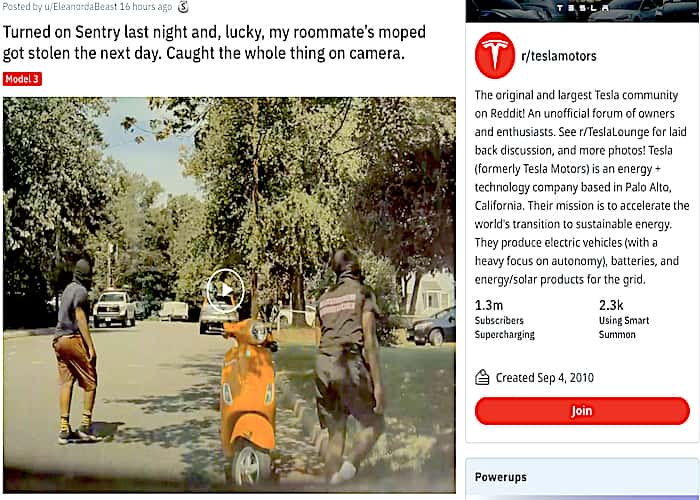Open the Powerups section header
This screenshot has height=500, width=700.
tap(500, 477)
